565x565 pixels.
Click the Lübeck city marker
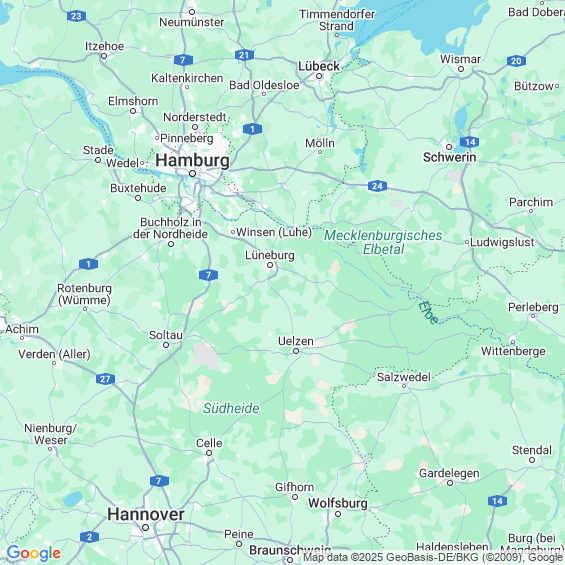pos(319,76)
